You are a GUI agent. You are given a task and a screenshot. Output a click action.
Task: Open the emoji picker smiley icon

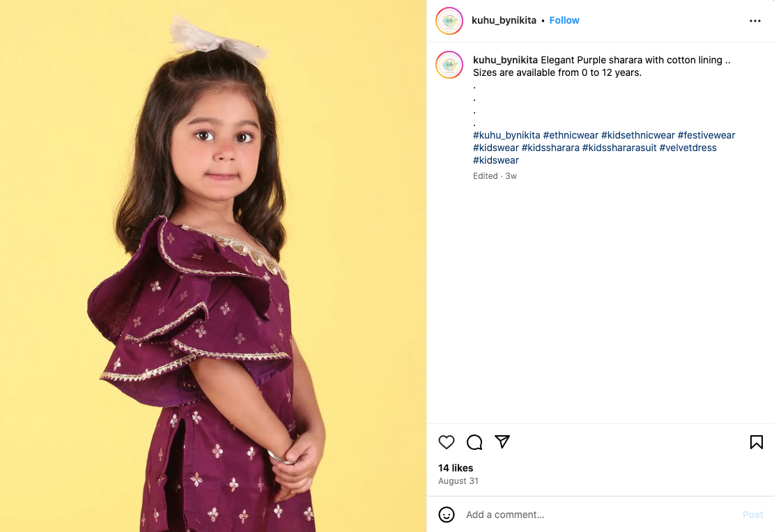447,515
